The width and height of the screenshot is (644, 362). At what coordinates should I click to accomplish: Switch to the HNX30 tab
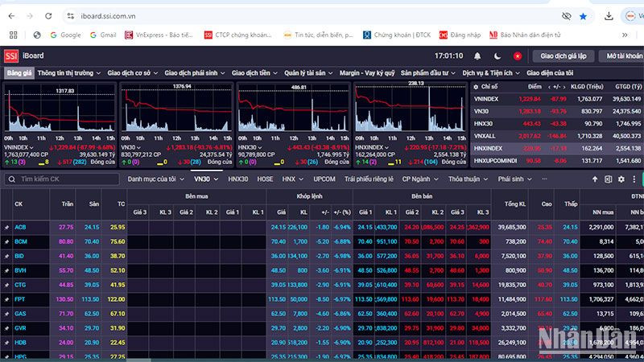pos(238,179)
